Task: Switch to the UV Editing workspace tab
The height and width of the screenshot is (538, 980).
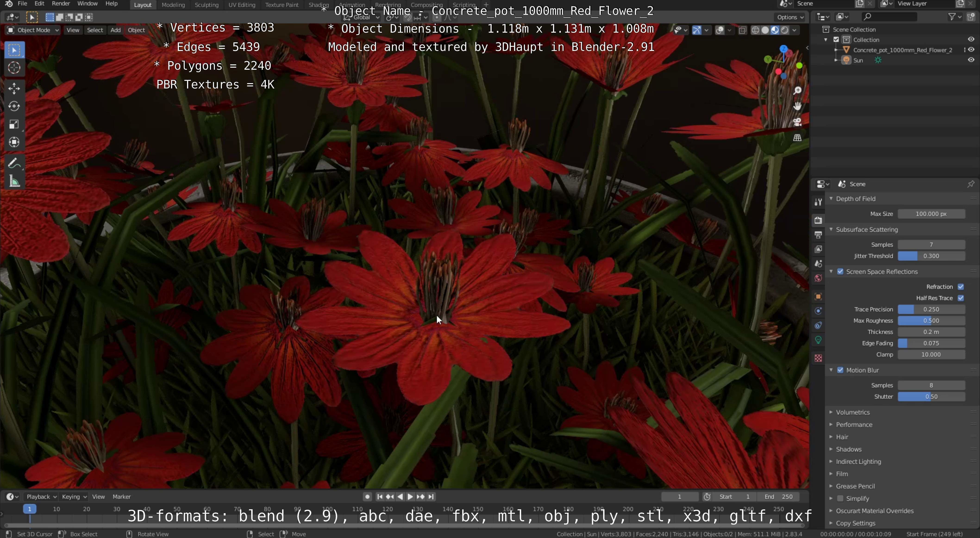Action: pos(241,5)
